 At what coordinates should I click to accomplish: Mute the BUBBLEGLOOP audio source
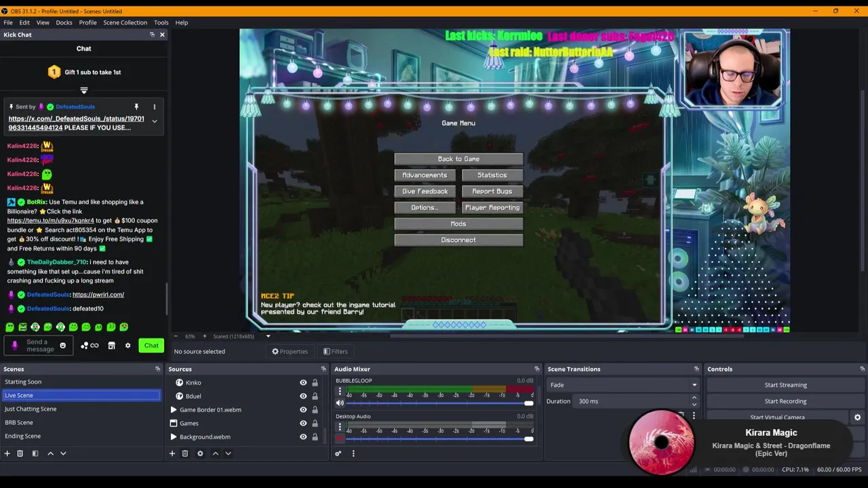coord(340,403)
